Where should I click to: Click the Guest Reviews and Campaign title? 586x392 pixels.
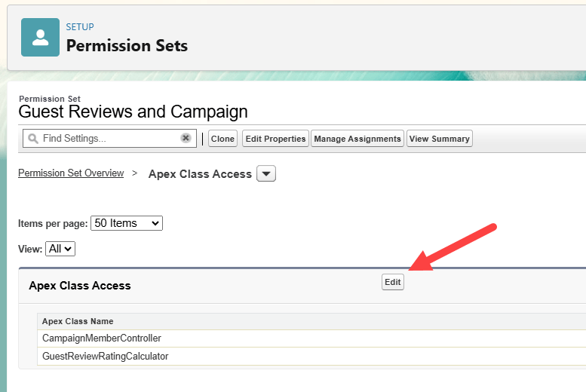click(x=133, y=112)
